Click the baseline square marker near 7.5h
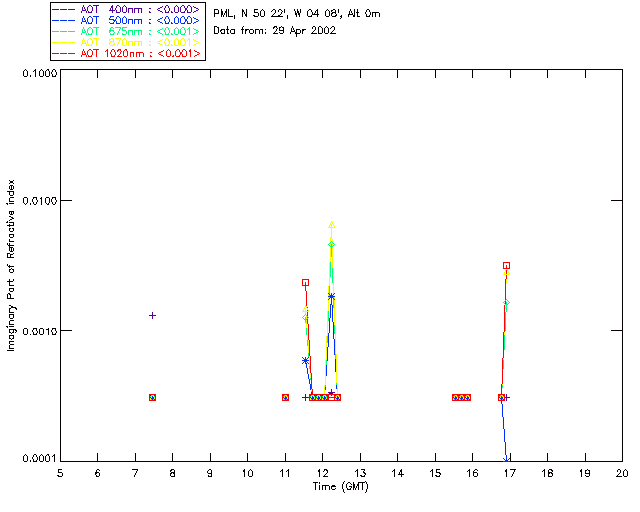Viewport: 640px width, 512px height. click(152, 397)
